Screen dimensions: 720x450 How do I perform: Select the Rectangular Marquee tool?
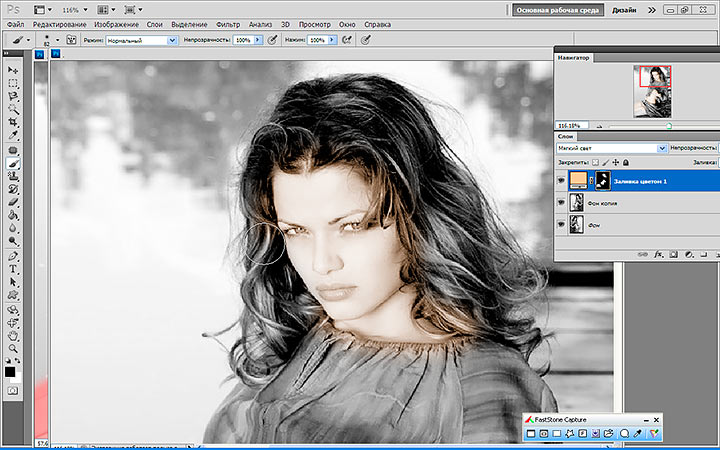coord(13,83)
